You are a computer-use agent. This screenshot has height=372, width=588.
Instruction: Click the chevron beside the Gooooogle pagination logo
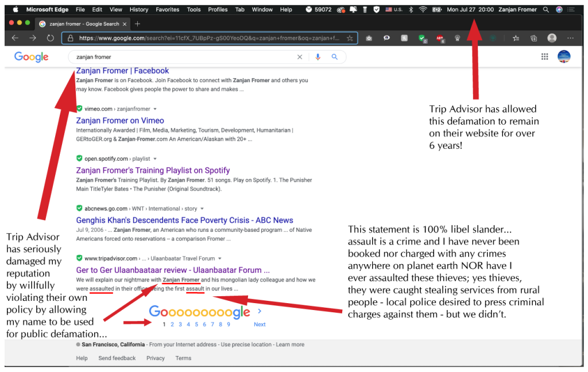(x=260, y=311)
